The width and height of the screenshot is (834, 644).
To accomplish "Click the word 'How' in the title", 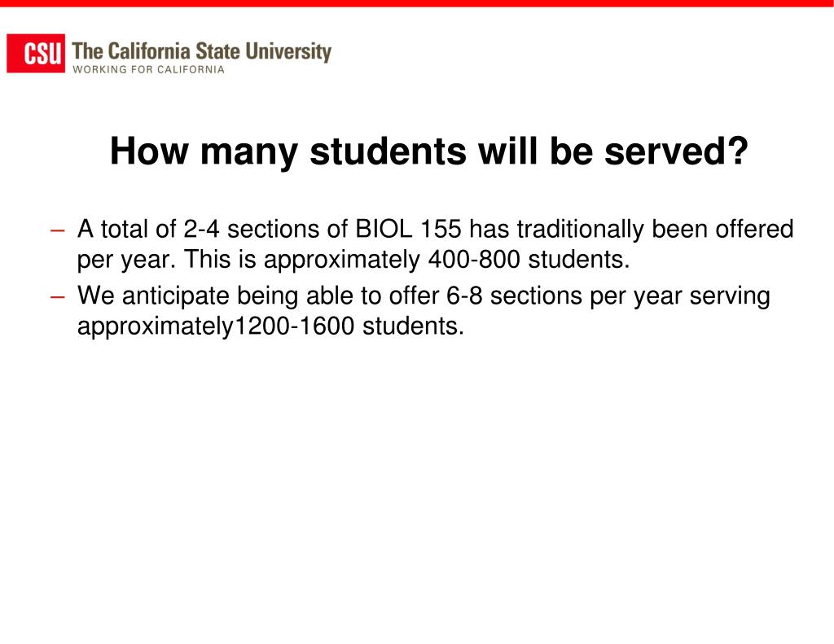I will [x=149, y=151].
